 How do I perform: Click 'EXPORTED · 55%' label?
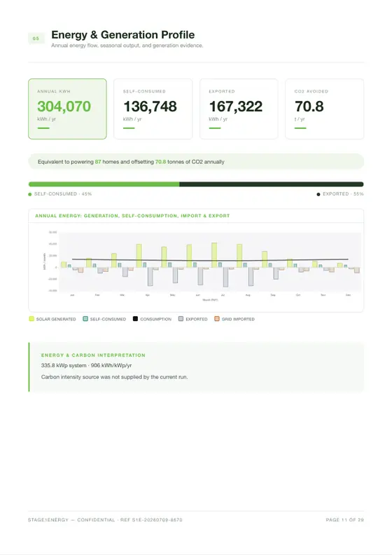(x=343, y=194)
